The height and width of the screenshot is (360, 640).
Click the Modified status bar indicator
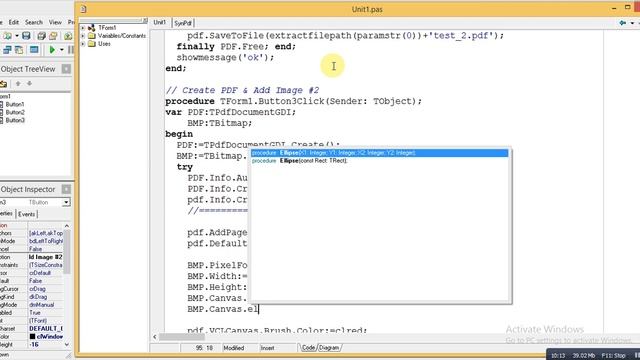pos(234,348)
